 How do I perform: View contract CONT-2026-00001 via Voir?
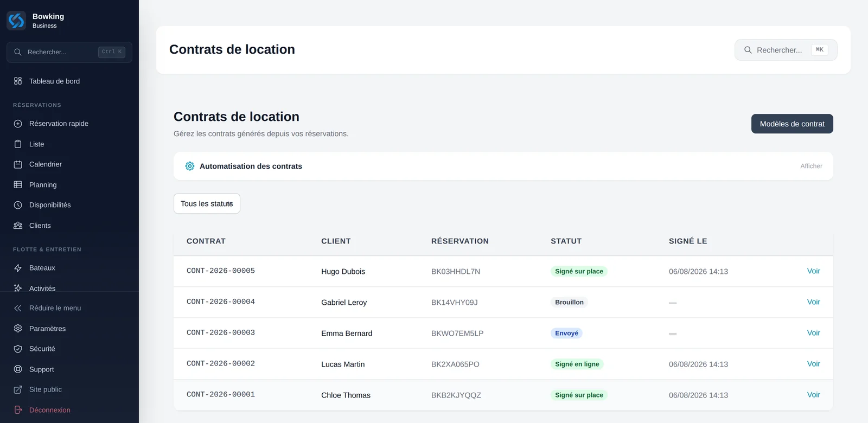813,395
